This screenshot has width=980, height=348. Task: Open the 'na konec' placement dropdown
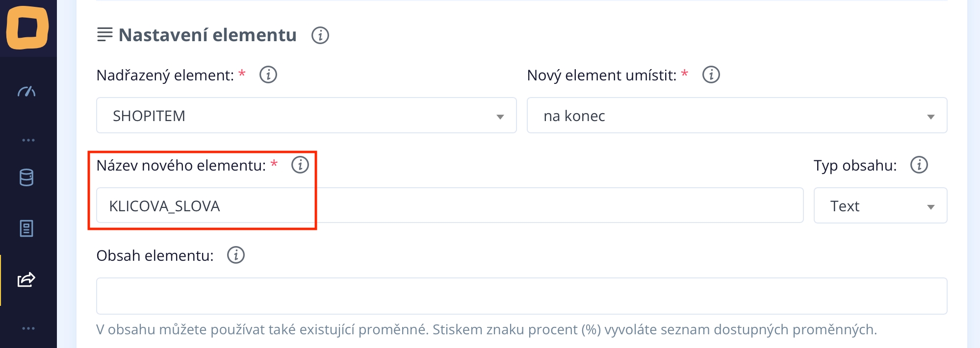(x=736, y=116)
